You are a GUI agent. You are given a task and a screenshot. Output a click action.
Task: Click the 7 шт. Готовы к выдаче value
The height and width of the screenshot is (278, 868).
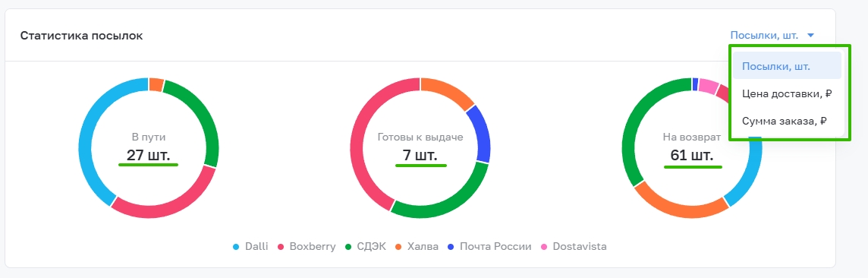420,155
